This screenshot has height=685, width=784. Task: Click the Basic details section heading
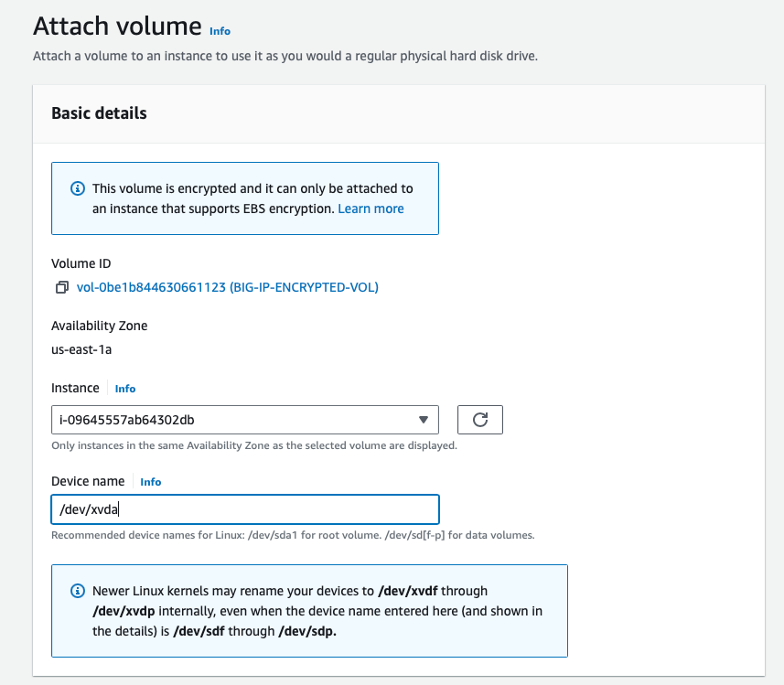pos(99,113)
